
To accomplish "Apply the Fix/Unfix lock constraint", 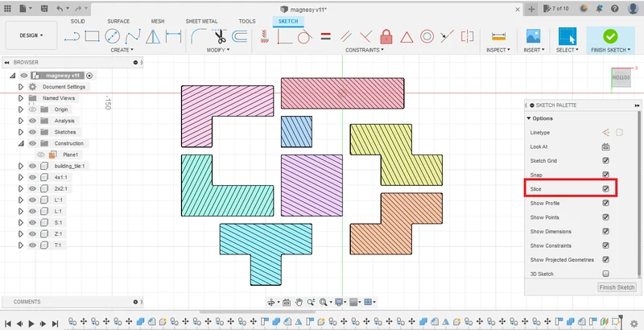I will [386, 36].
